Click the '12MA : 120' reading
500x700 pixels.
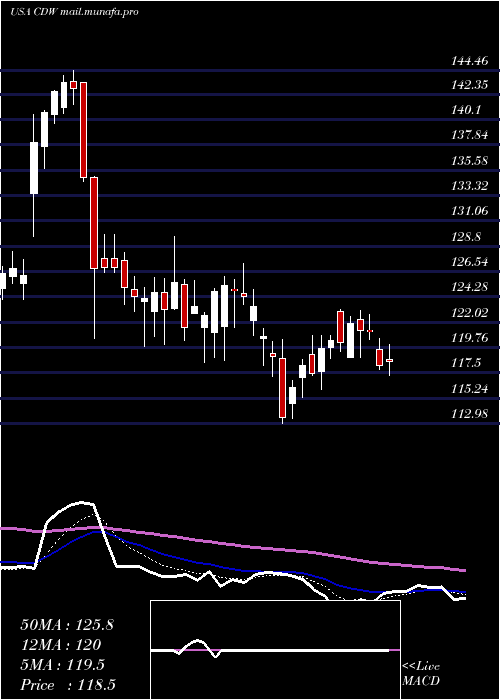60,645
